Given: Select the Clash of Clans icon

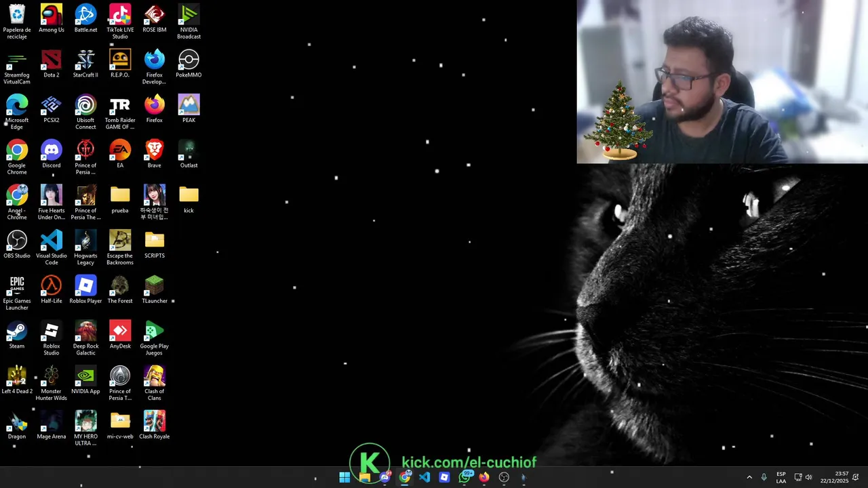Looking at the screenshot, I should pos(155,384).
